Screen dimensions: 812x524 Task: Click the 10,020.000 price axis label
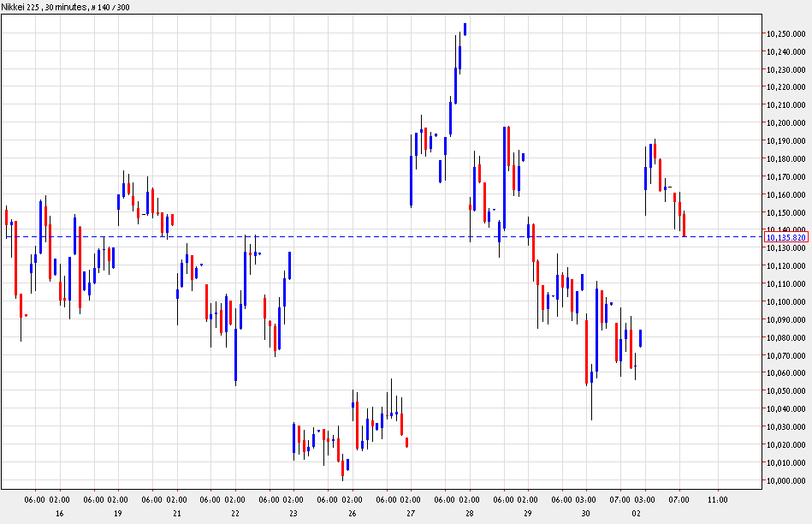(x=786, y=444)
